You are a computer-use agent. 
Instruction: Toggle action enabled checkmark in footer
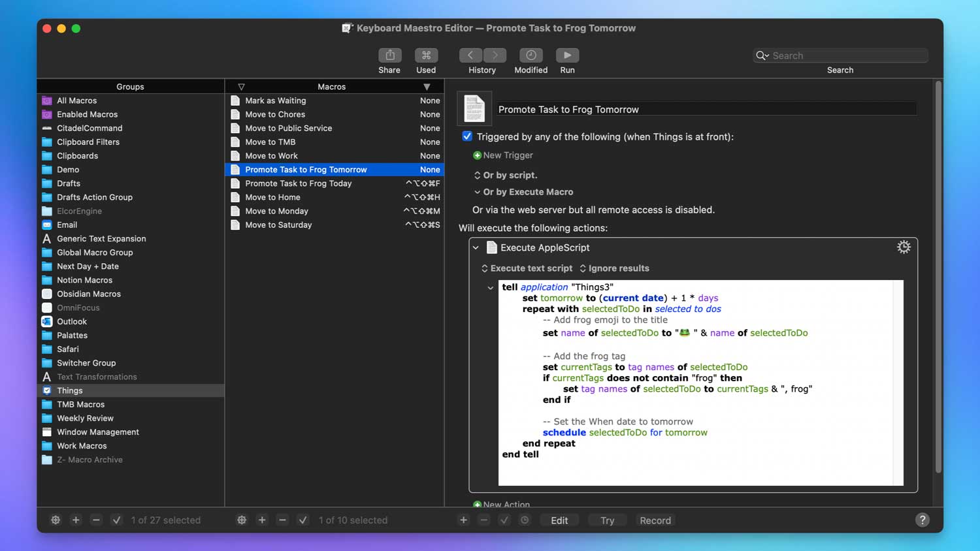coord(504,520)
